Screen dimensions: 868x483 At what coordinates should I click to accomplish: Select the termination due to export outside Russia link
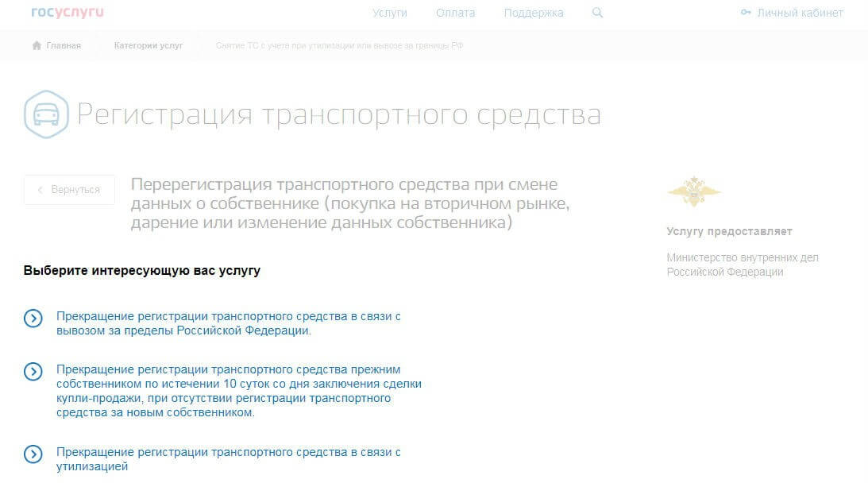point(228,323)
